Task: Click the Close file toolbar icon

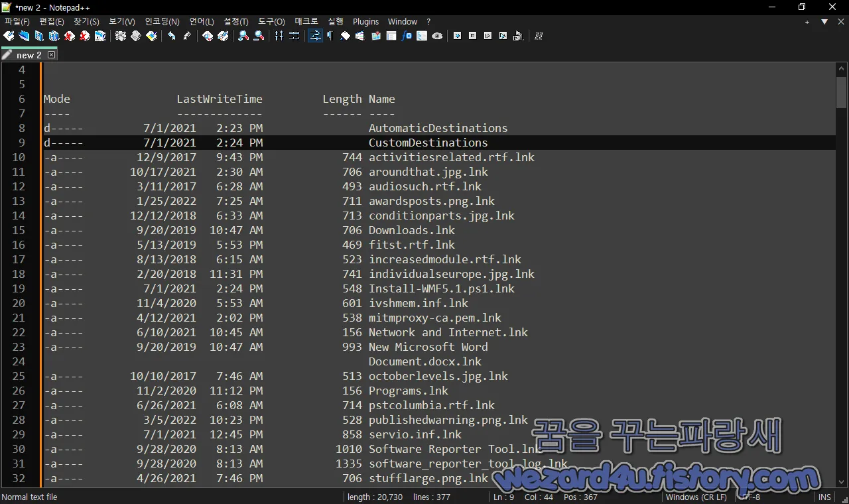Action: tap(70, 36)
